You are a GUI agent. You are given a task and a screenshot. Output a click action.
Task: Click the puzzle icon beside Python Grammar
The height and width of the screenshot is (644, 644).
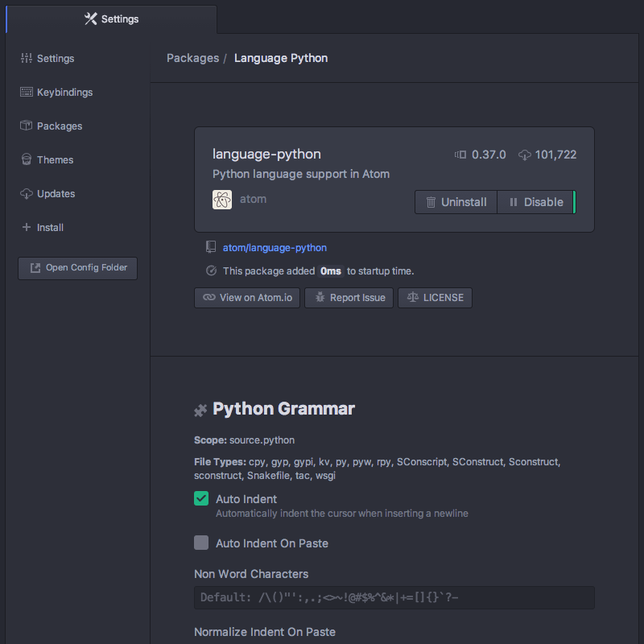point(200,409)
